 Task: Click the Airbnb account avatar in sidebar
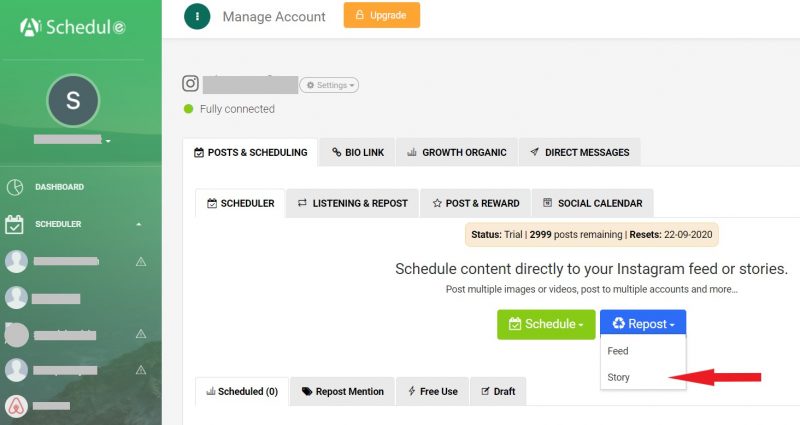tap(16, 407)
